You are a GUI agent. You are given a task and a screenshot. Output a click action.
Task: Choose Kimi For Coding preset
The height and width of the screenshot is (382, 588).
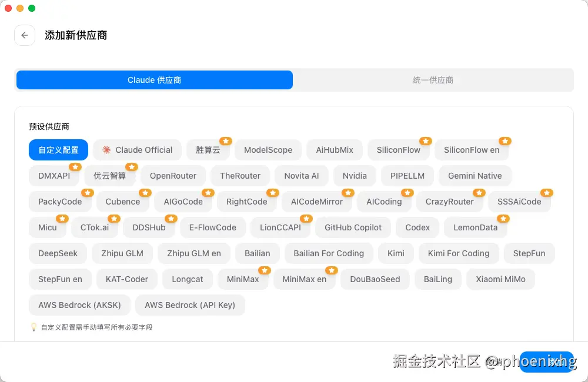(x=459, y=253)
